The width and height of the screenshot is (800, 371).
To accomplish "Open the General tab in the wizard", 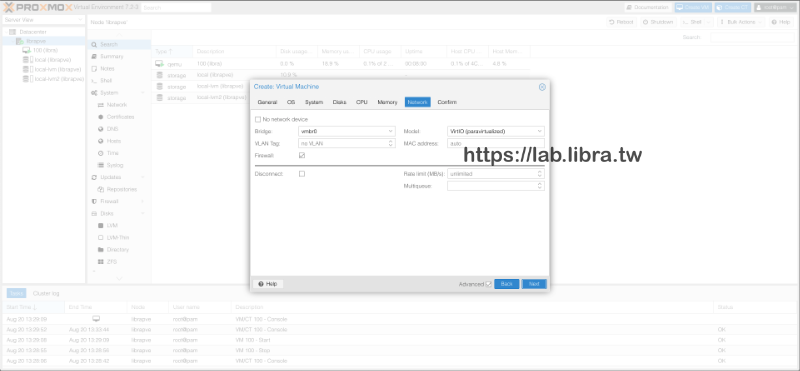I will coord(267,102).
